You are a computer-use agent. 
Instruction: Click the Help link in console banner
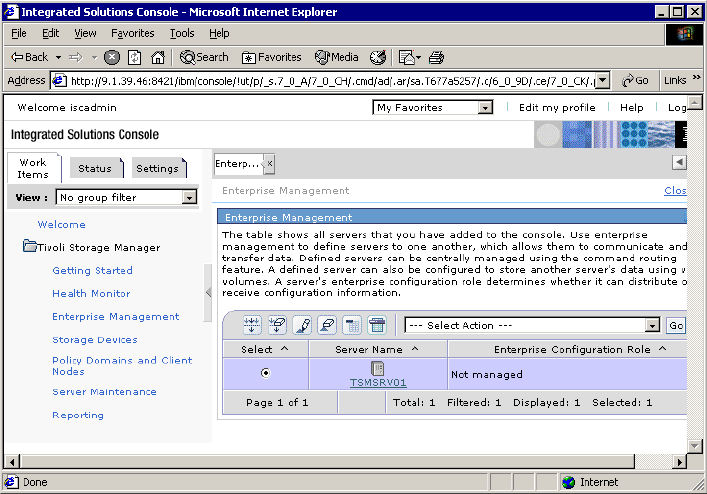[x=631, y=108]
